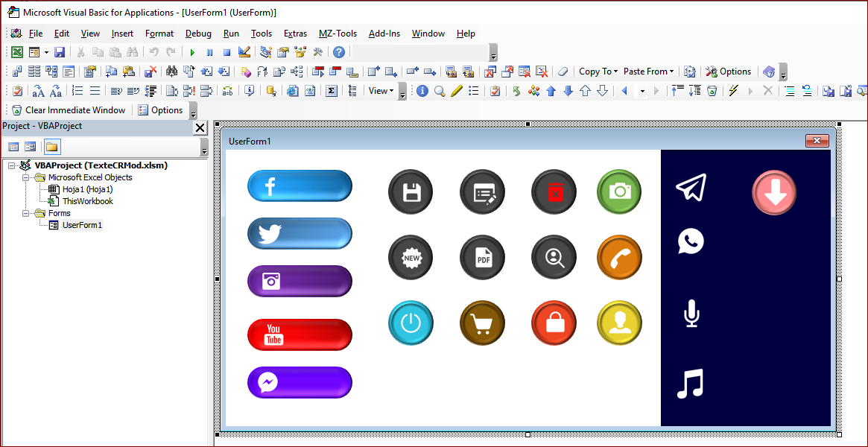The image size is (868, 447).
Task: Collapse the VBAProject tree node
Action: [12, 165]
